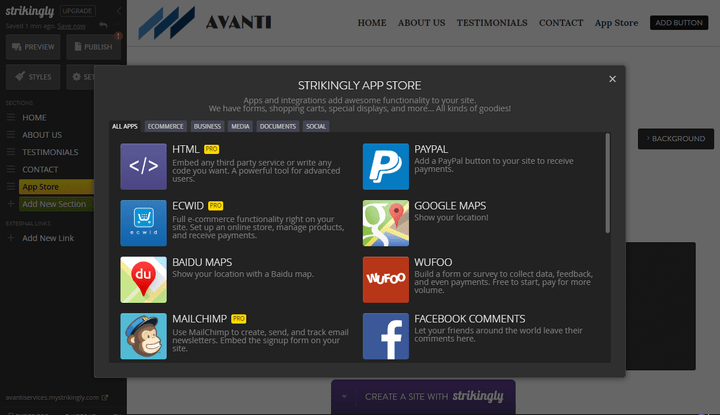Click the Upgrade button
The height and width of the screenshot is (415, 720).
pyautogui.click(x=77, y=11)
